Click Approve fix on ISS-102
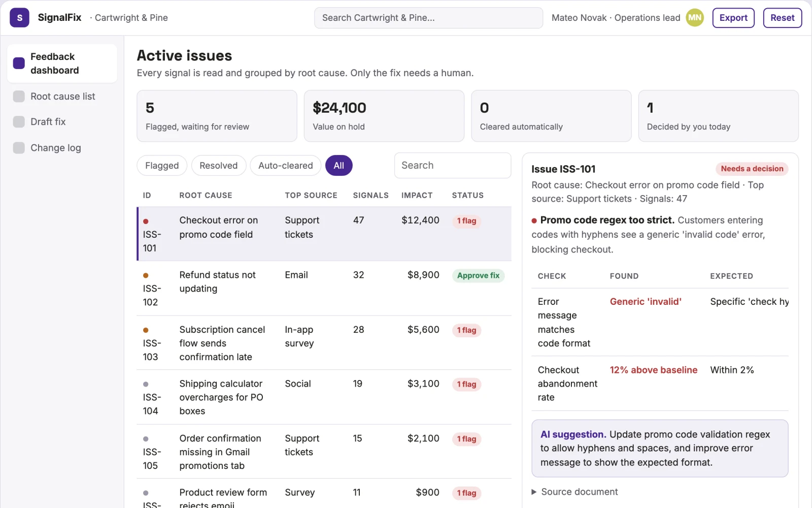The image size is (812, 508). tap(478, 275)
